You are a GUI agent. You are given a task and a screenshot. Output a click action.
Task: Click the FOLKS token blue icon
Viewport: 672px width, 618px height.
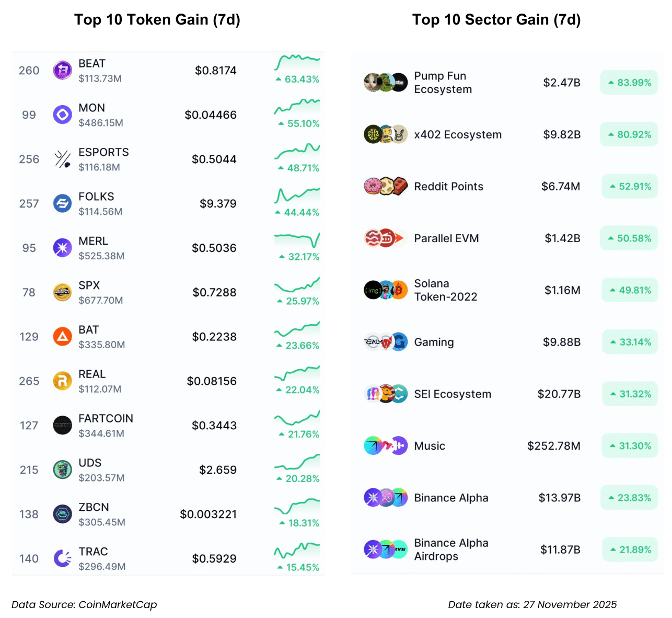click(63, 203)
